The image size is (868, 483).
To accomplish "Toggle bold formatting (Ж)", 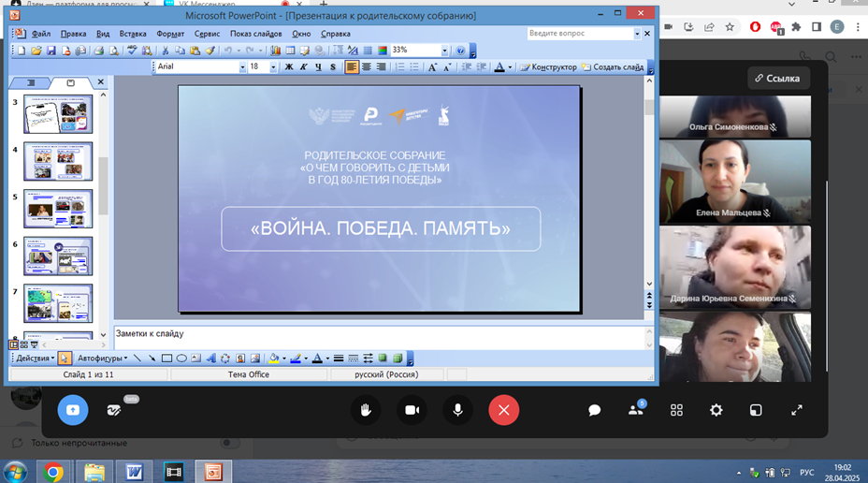I will 288,67.
